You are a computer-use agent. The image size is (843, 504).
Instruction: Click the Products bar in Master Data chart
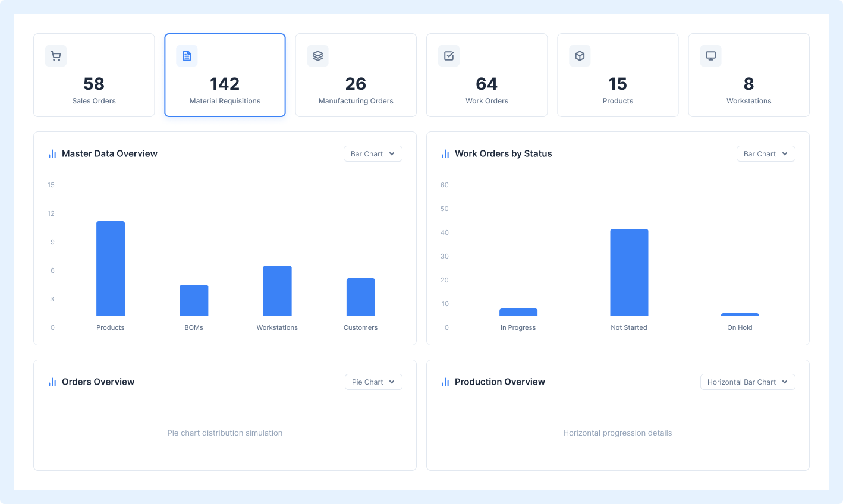(x=111, y=269)
